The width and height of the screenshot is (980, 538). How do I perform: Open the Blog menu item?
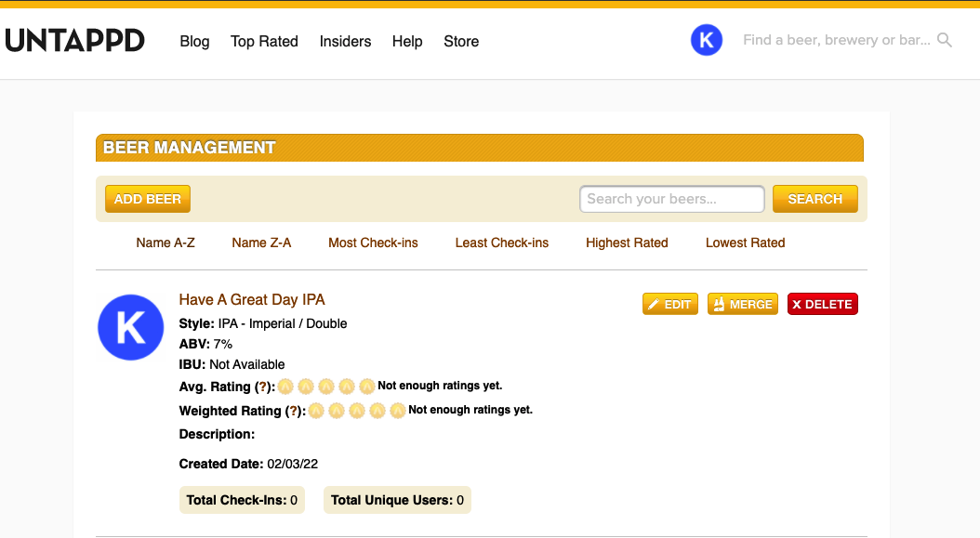[194, 42]
